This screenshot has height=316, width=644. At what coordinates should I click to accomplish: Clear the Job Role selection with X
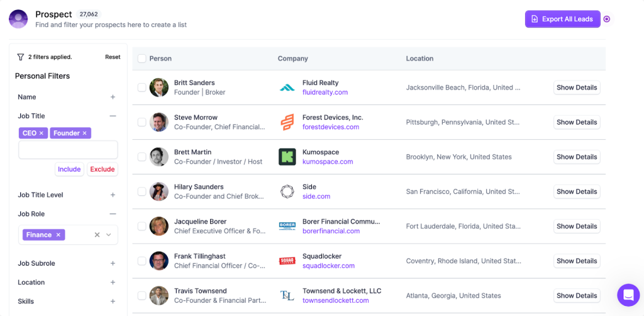pyautogui.click(x=97, y=235)
